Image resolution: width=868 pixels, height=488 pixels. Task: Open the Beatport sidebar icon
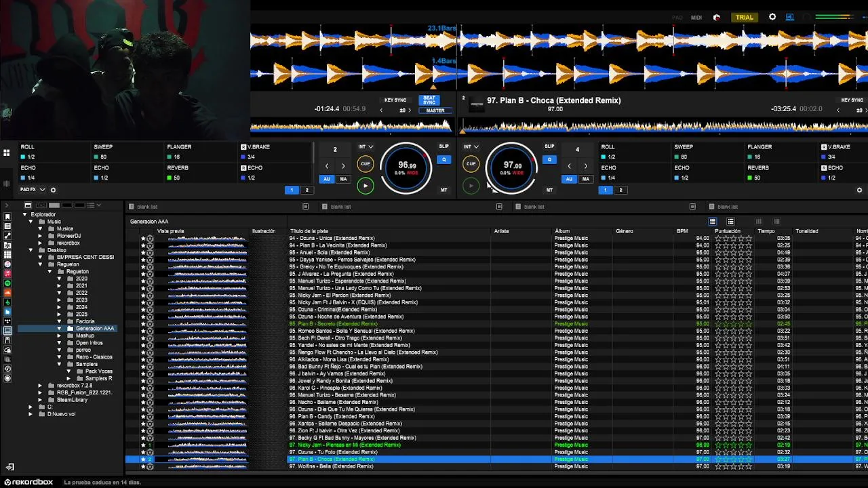(x=7, y=302)
